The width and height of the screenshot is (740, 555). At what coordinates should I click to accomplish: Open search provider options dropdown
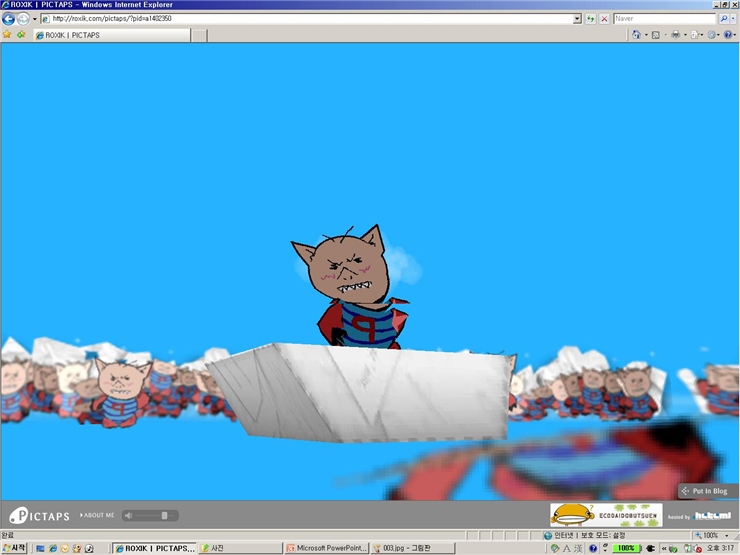pos(733,19)
